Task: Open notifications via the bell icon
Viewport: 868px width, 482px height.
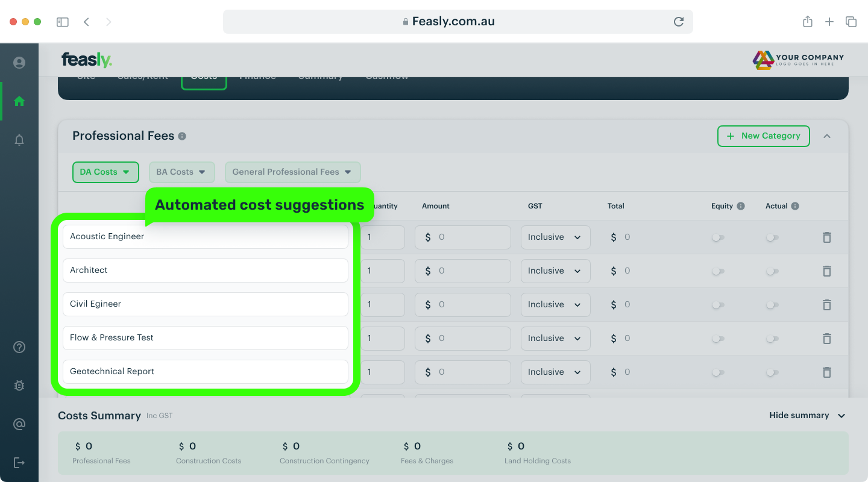Action: pos(19,140)
